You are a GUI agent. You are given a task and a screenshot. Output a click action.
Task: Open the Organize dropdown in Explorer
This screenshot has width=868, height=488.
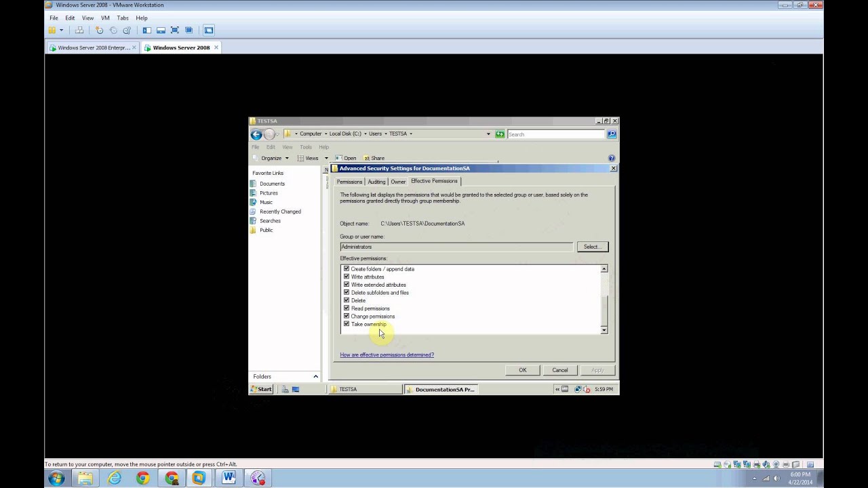(275, 158)
